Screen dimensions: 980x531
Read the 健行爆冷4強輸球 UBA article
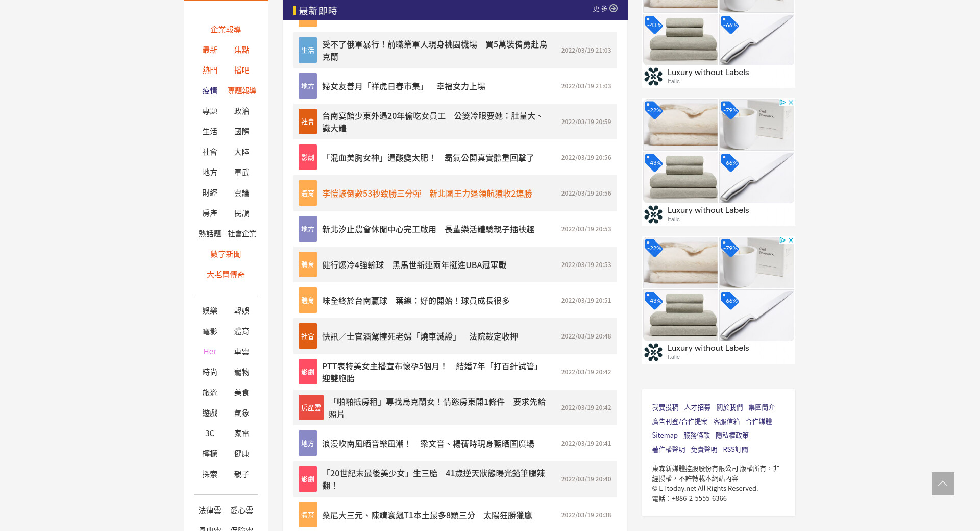tap(414, 265)
